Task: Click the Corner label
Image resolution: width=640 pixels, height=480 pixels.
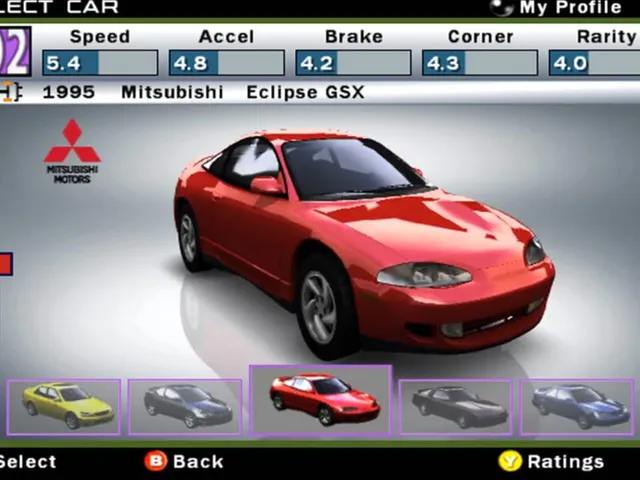Action: tap(480, 37)
